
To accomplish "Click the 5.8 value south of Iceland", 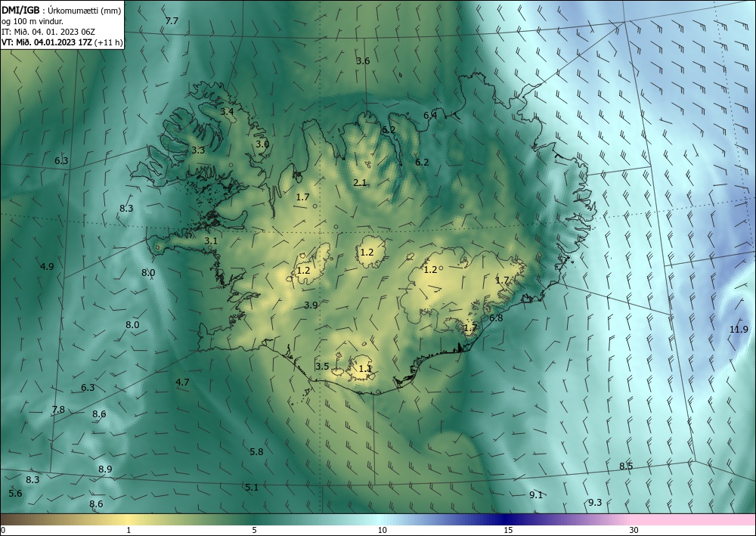I will click(x=256, y=451).
